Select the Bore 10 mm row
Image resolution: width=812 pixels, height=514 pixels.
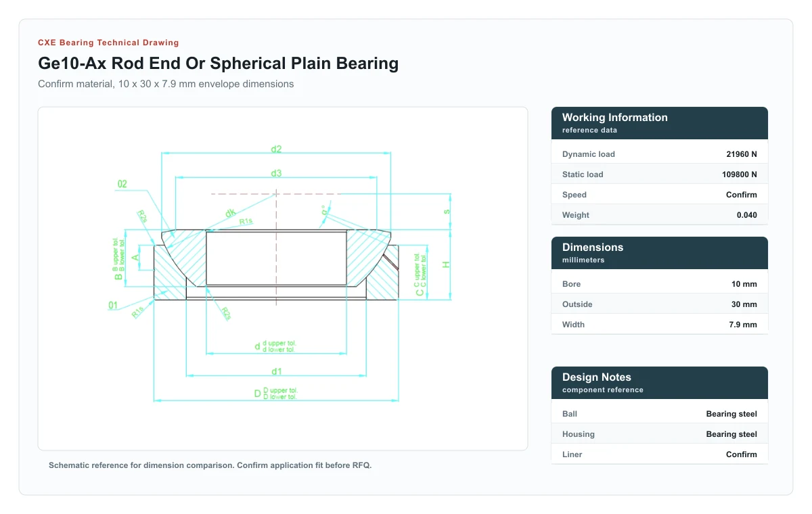[x=660, y=284]
